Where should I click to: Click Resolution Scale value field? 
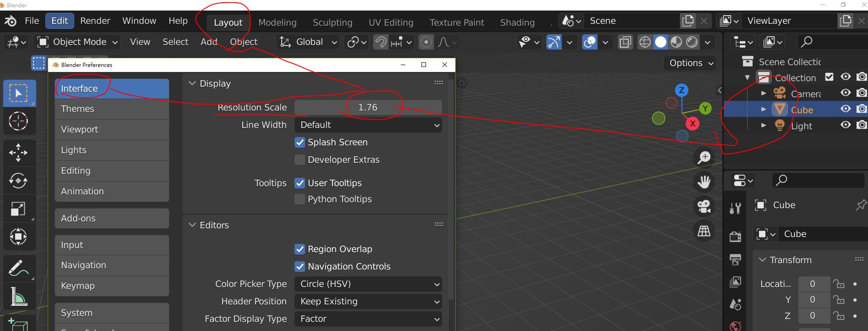(368, 107)
